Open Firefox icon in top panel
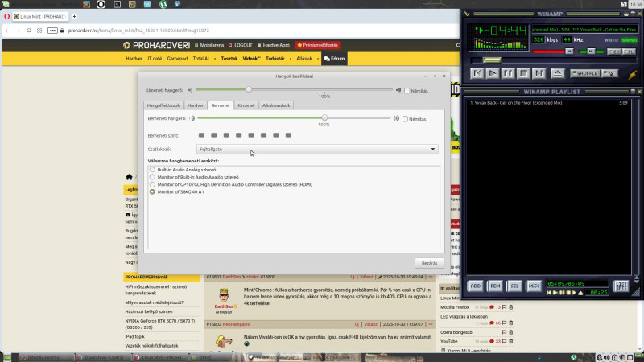Viewport: 644px width, 362px height. coord(86,4)
